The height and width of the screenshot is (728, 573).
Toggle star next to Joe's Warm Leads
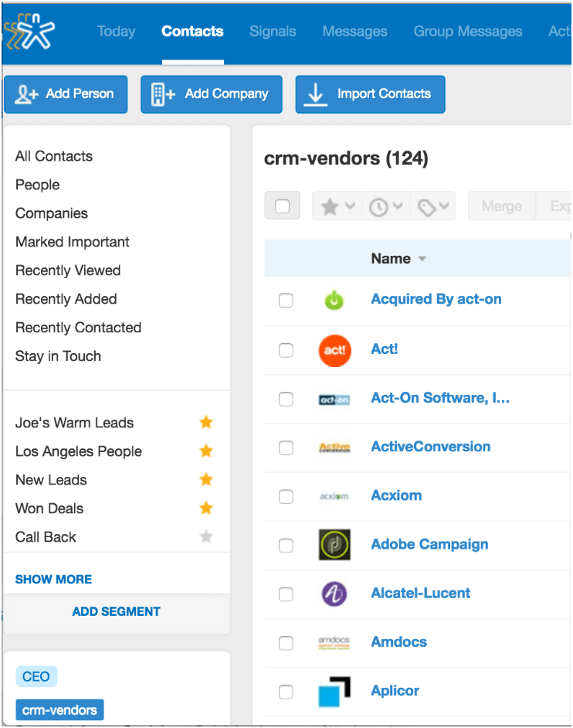[206, 423]
